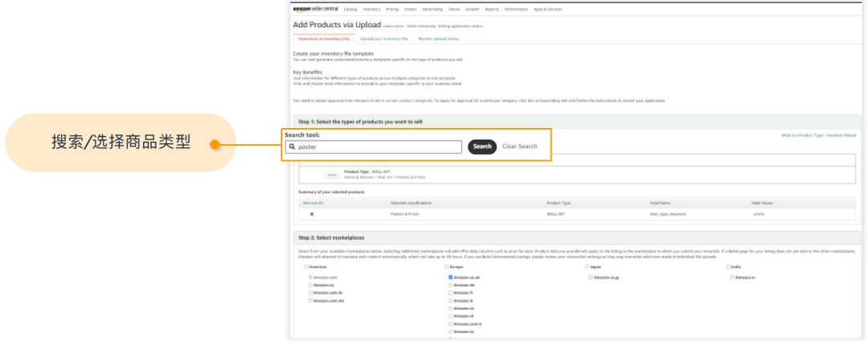The height and width of the screenshot is (342, 868).
Task: Toggle the India region checkbox
Action: coord(728,266)
